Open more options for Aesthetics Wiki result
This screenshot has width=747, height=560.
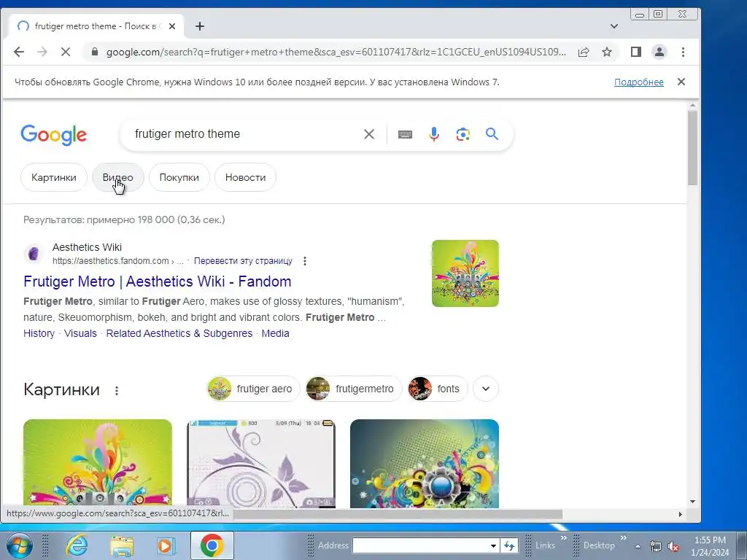pos(305,261)
